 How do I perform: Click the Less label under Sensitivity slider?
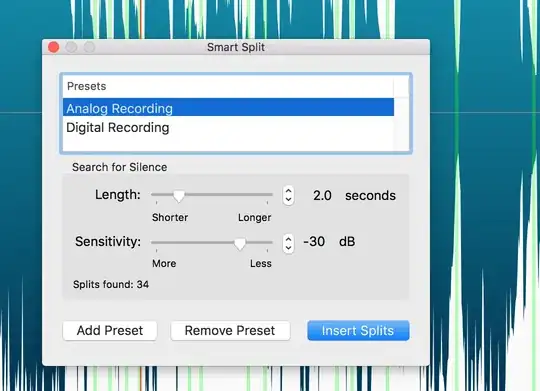click(261, 264)
